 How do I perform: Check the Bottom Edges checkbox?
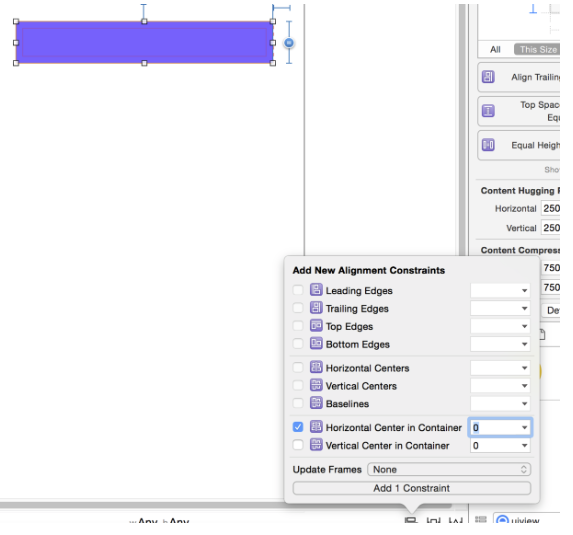pos(298,344)
